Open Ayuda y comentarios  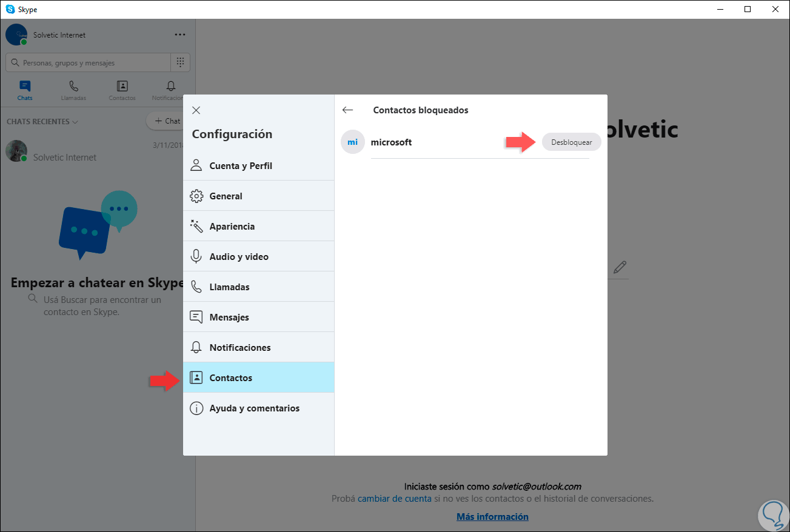point(258,408)
